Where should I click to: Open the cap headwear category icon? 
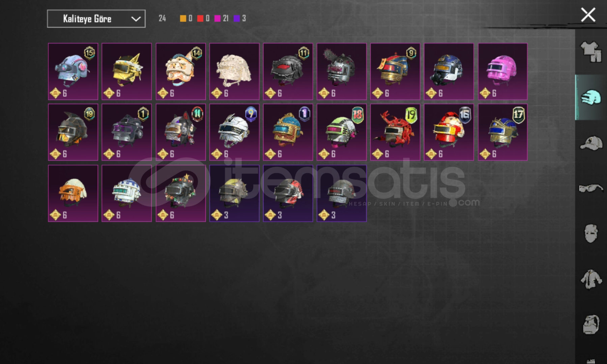point(591,143)
